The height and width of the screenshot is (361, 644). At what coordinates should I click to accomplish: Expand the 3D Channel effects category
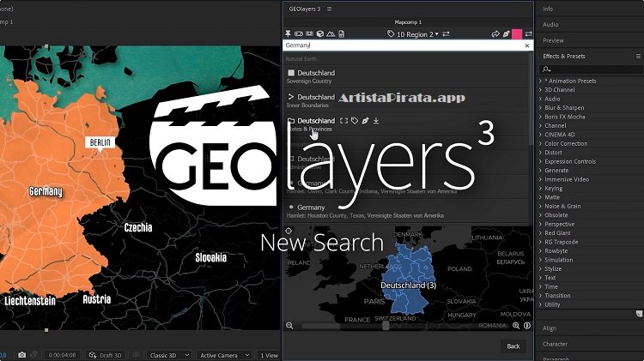coord(540,90)
